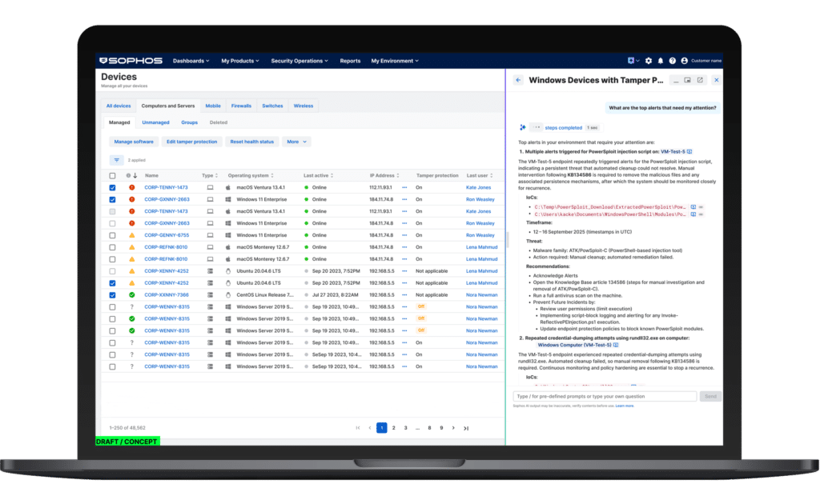The image size is (820, 504).
Task: Go to page 2 of devices
Action: [394, 428]
